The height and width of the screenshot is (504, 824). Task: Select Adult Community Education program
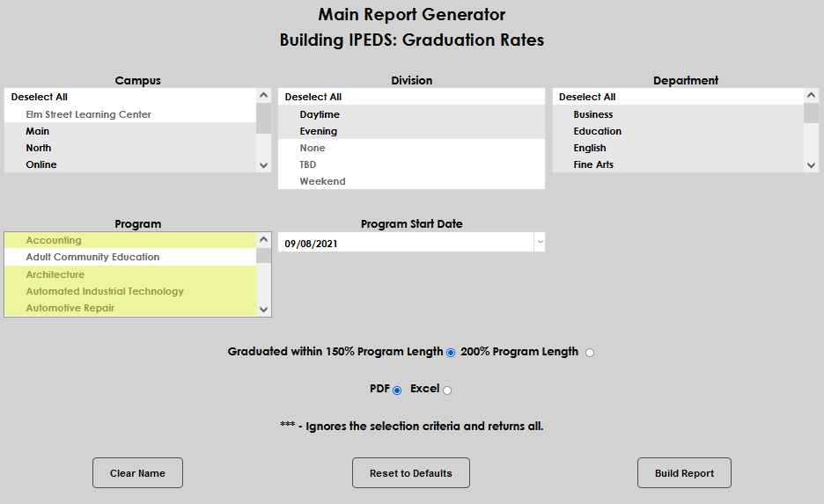pyautogui.click(x=92, y=258)
